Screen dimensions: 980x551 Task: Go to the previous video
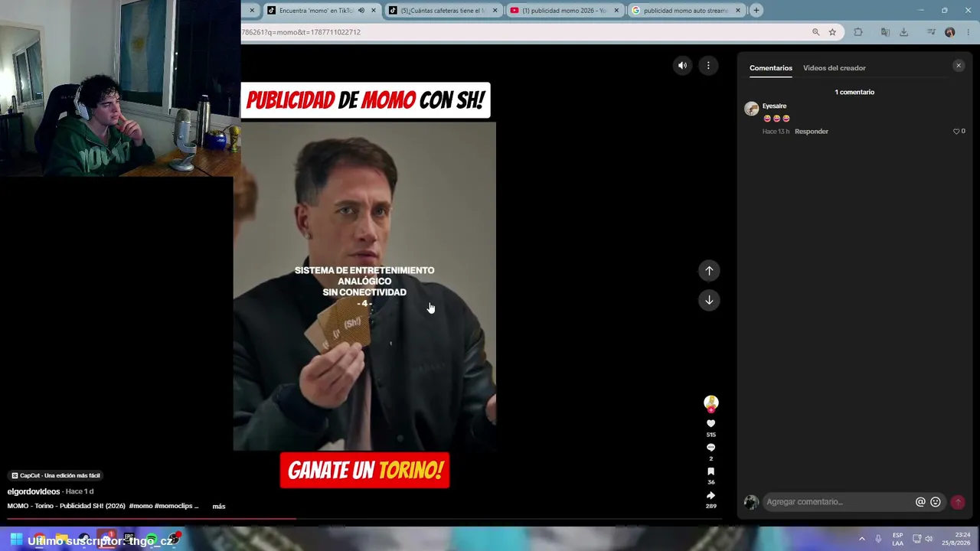(709, 270)
